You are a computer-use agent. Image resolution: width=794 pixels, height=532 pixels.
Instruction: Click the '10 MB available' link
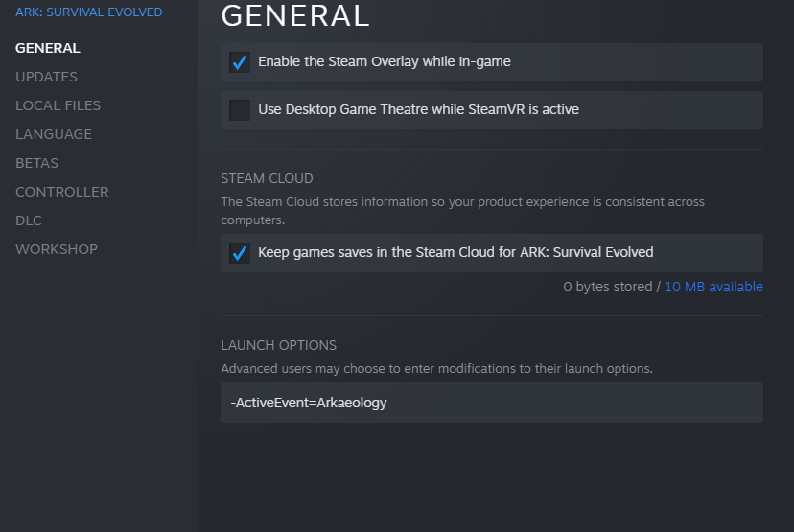713,287
